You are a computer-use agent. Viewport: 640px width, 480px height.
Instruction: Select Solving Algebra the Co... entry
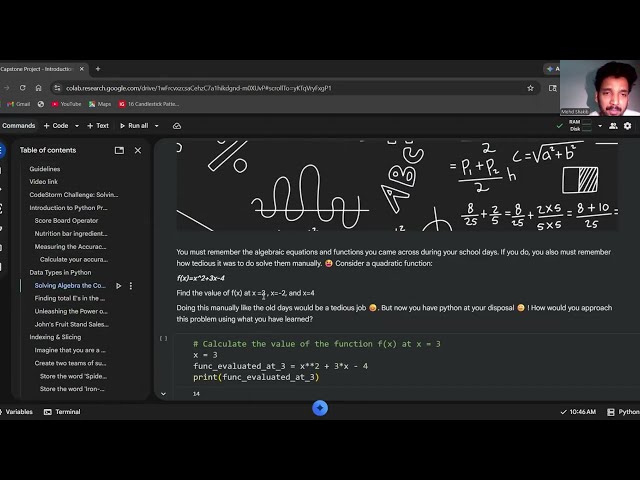point(70,286)
